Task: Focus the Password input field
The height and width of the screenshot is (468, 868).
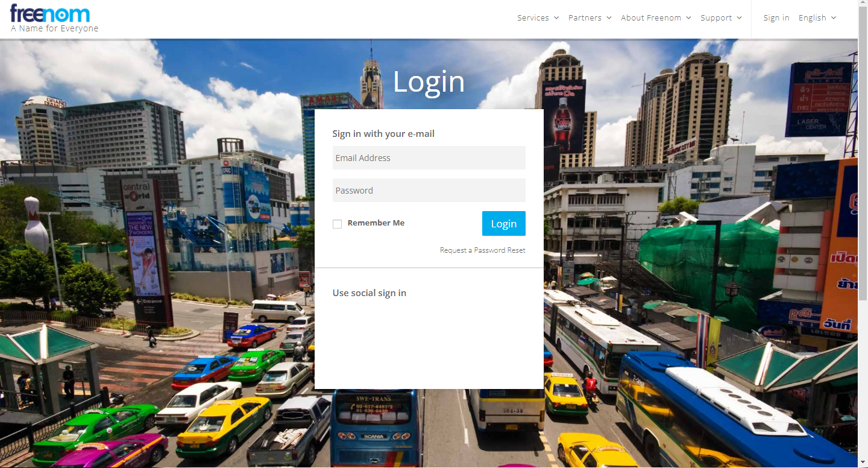Action: [x=429, y=191]
